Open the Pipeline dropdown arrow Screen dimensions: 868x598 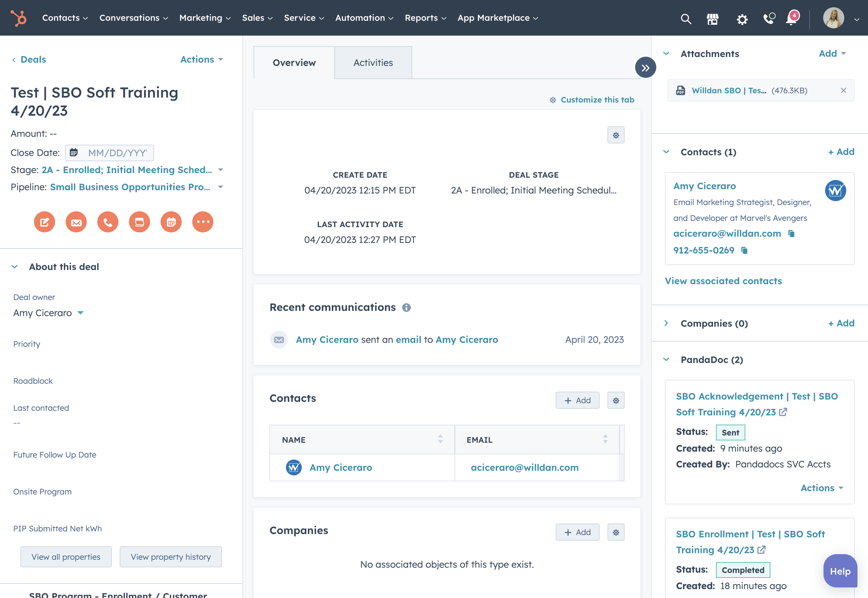(221, 187)
